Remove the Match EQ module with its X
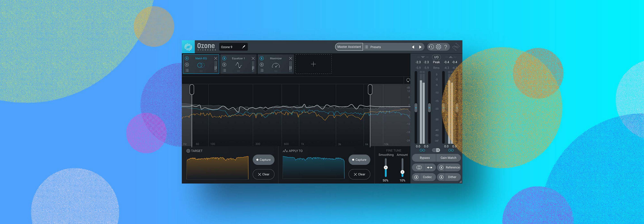 [x=216, y=58]
